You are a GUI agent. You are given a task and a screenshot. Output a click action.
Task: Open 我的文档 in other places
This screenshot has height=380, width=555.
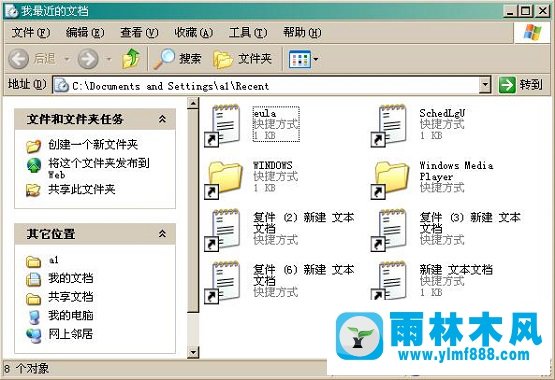(71, 278)
